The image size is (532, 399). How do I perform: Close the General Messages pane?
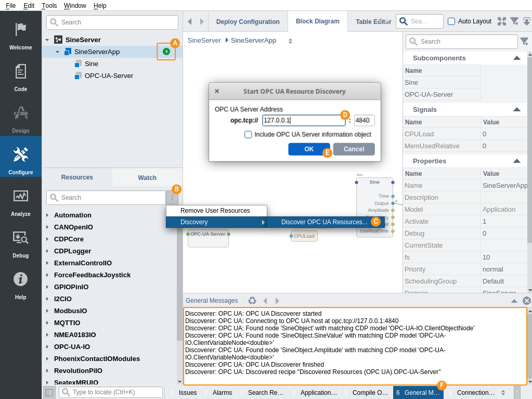(526, 301)
